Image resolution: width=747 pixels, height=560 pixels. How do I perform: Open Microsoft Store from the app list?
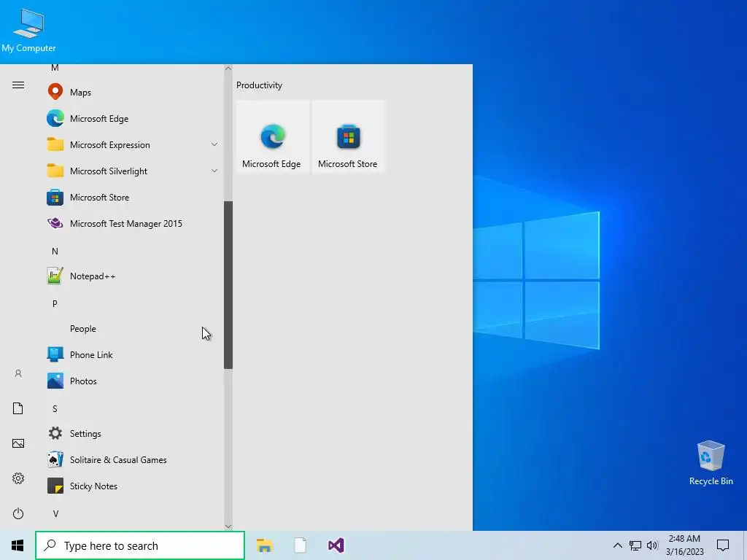point(133,197)
